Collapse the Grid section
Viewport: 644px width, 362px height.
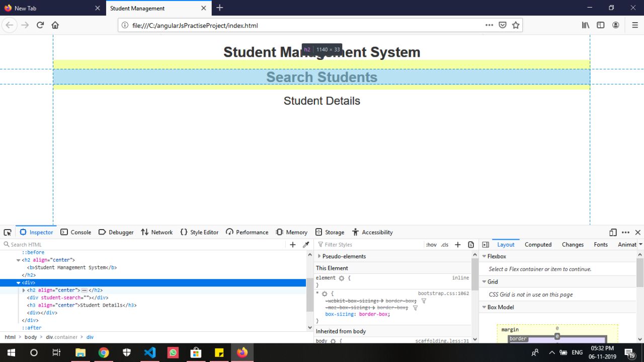[x=484, y=282]
